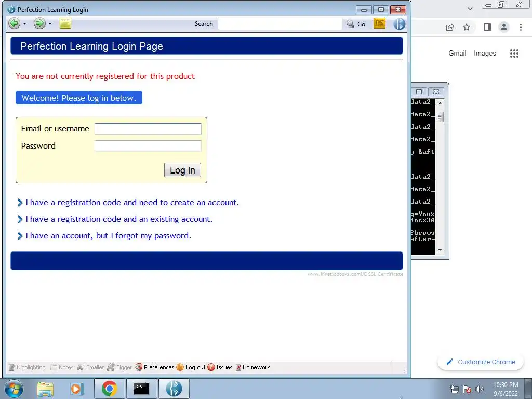Open Preferences from the bottom toolbar
The height and width of the screenshot is (399, 532).
tap(154, 367)
